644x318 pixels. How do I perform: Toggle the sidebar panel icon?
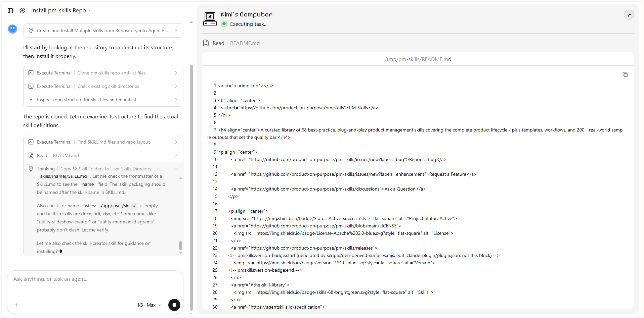(10, 11)
